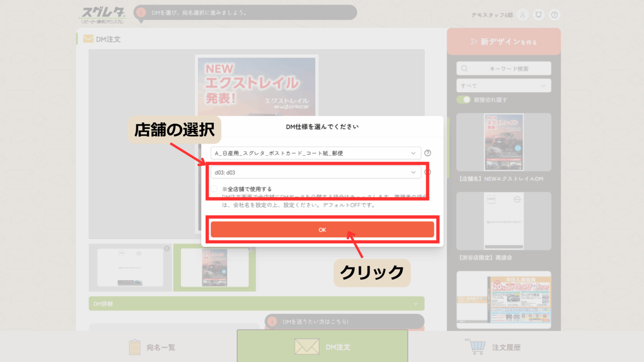The width and height of the screenshot is (644, 362).
Task: Click the orange info icon in top banner
Action: 140,12
